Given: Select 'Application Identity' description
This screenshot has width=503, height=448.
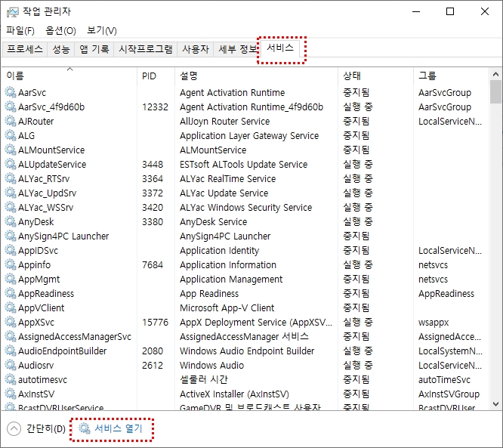Looking at the screenshot, I should coord(220,250).
